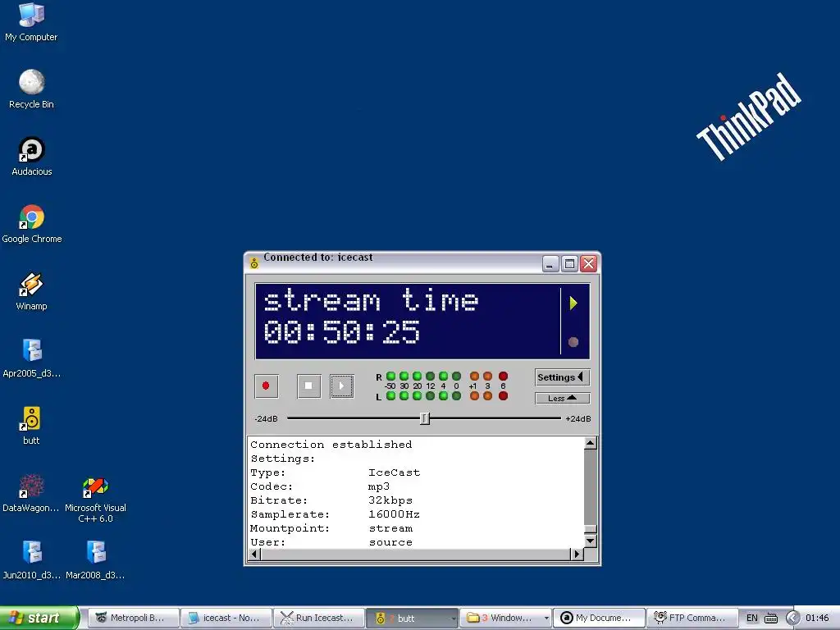This screenshot has height=630, width=840.
Task: Click the 'Samplerate: 16000Hz' log line
Action: [x=335, y=514]
